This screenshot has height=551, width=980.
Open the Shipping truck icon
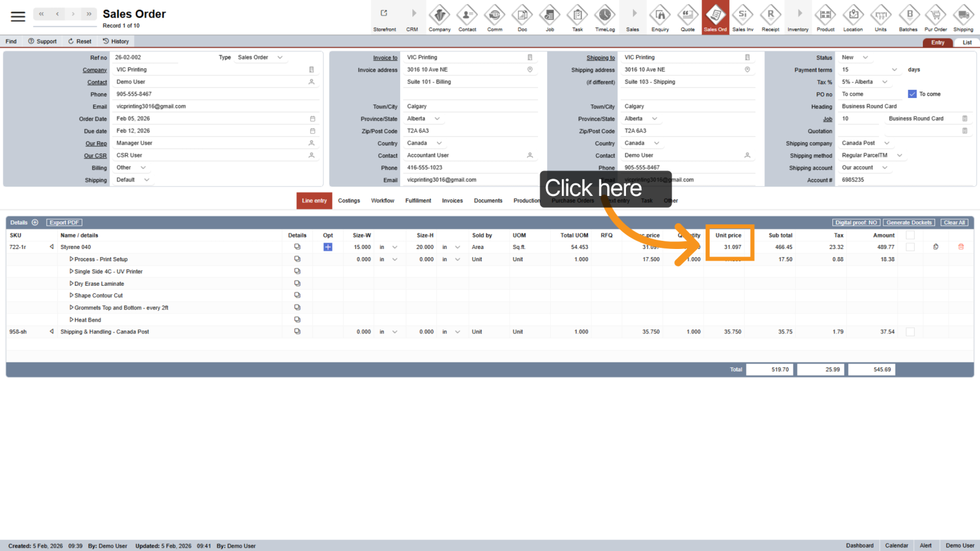pos(963,17)
